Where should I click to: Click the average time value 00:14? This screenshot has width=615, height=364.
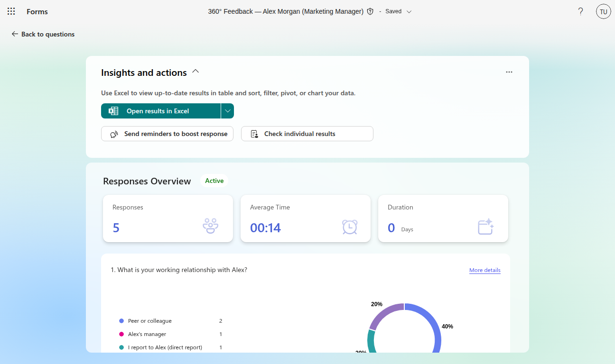(x=266, y=228)
